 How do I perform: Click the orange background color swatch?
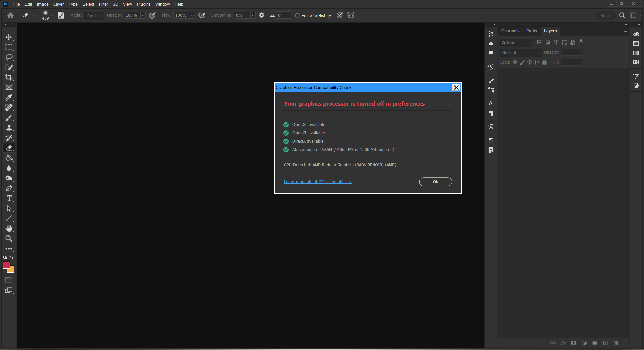[x=12, y=270]
